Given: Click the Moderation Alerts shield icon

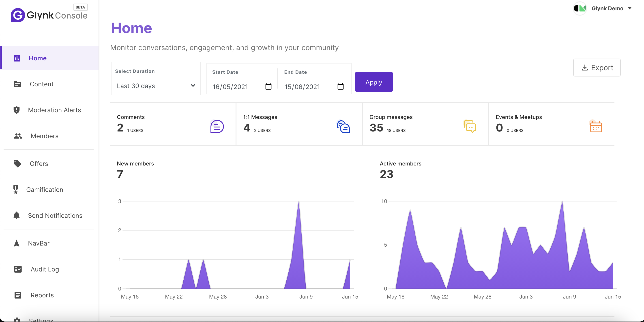Looking at the screenshot, I should [x=17, y=110].
